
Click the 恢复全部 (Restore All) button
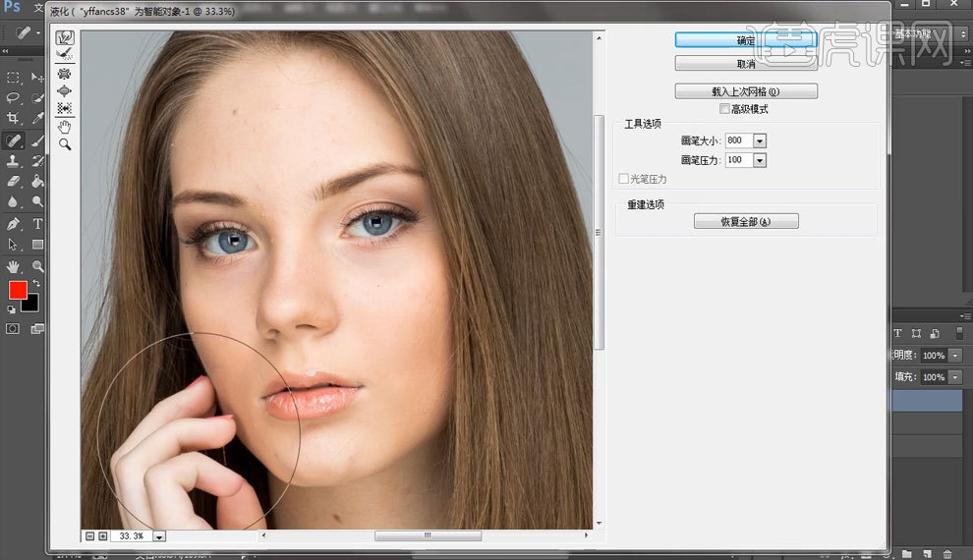coord(746,221)
